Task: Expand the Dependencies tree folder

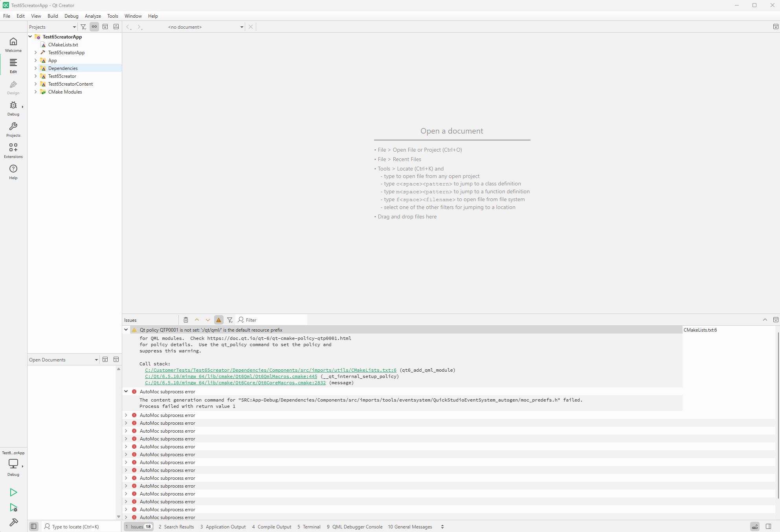Action: point(35,68)
